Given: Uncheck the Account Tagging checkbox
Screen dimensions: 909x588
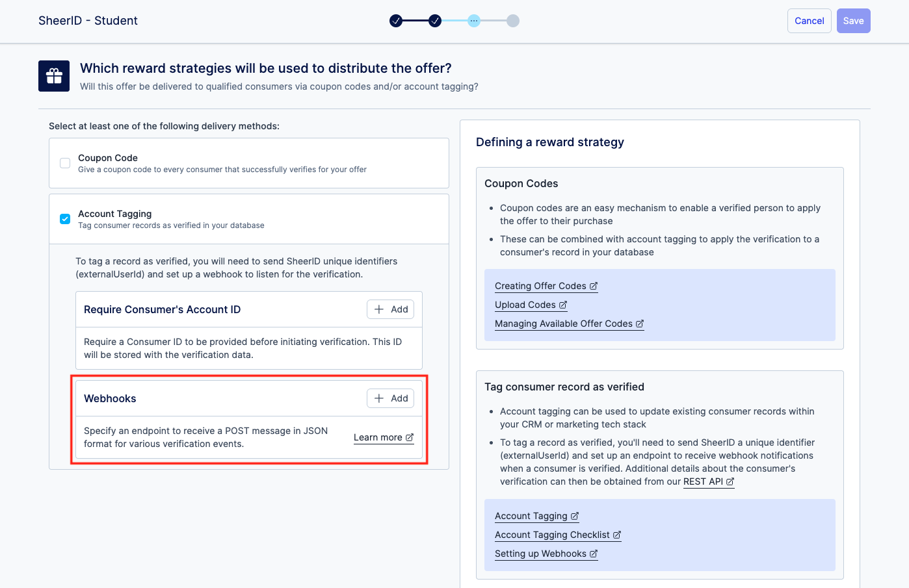Looking at the screenshot, I should [x=65, y=219].
